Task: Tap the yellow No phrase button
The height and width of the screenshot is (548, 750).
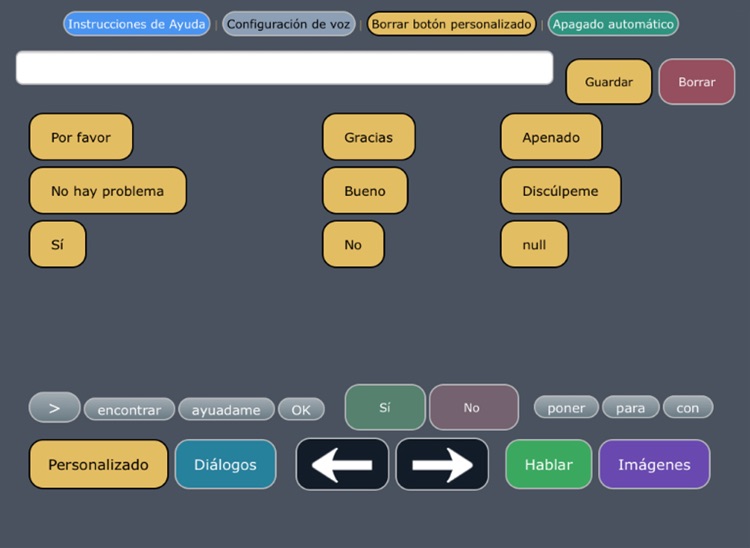Action: tap(353, 244)
